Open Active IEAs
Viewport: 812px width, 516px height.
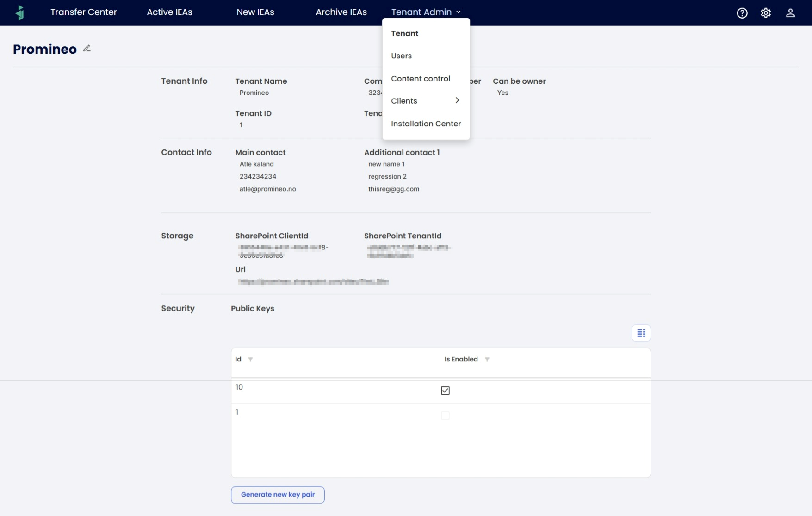[169, 12]
